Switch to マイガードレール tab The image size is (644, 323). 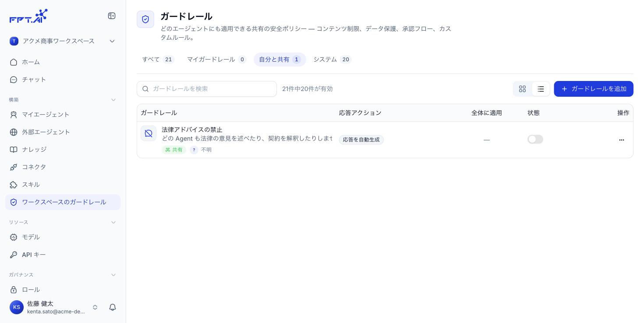[217, 60]
